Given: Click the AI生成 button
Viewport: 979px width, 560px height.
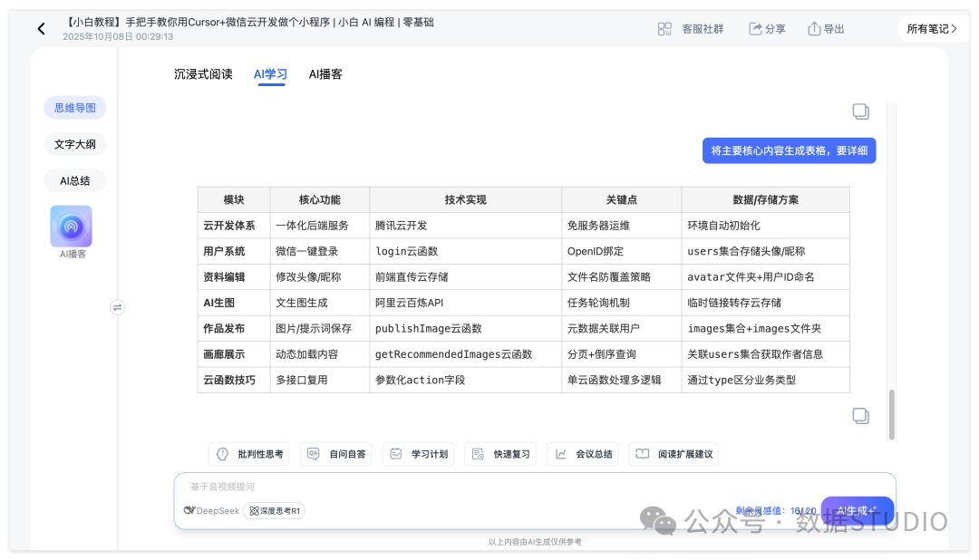Looking at the screenshot, I should 858,511.
